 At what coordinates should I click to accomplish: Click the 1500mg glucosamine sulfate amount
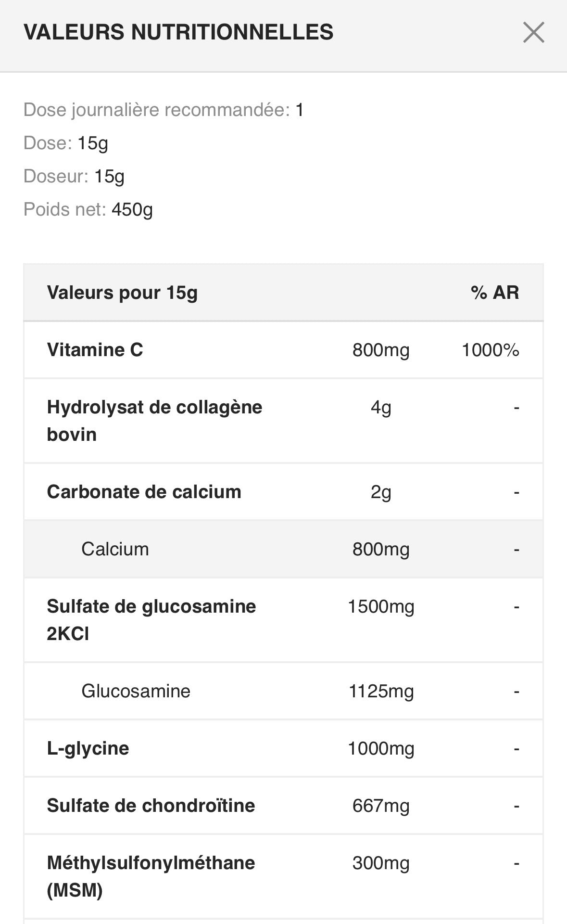coord(381,606)
